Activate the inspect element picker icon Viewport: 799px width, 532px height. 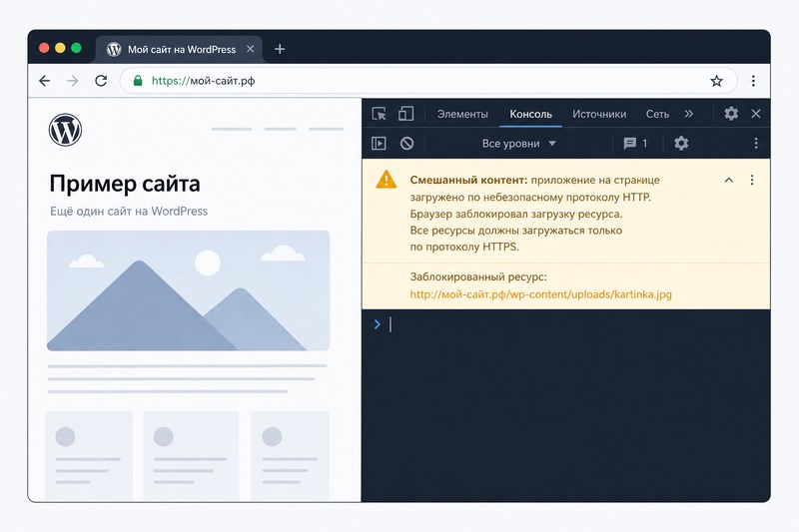coord(379,114)
